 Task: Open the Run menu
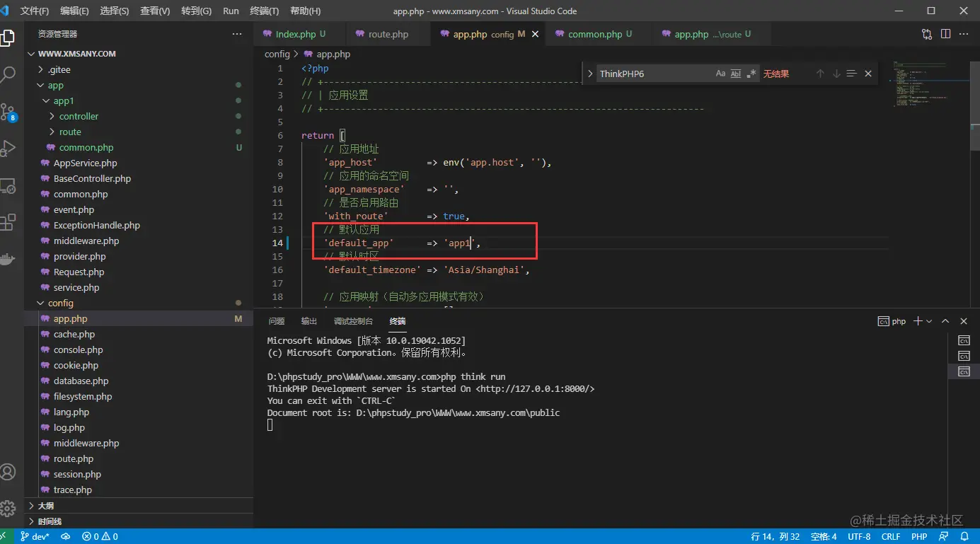pyautogui.click(x=231, y=11)
